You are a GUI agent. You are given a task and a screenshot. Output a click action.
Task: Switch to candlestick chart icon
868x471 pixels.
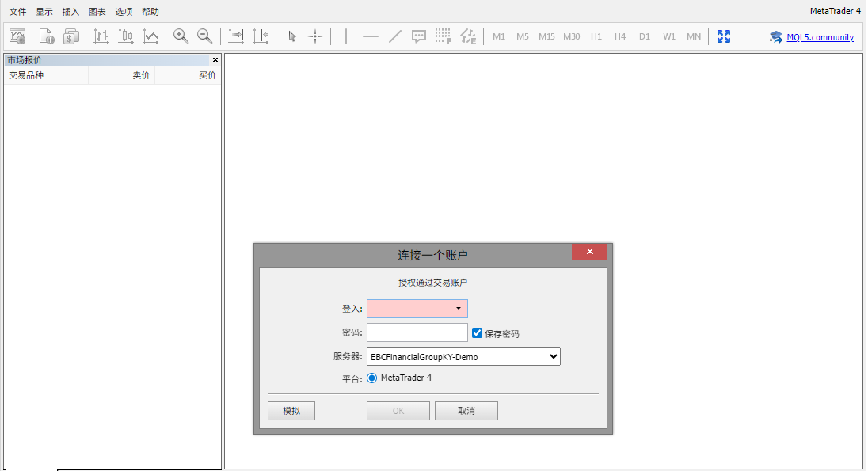tap(126, 36)
